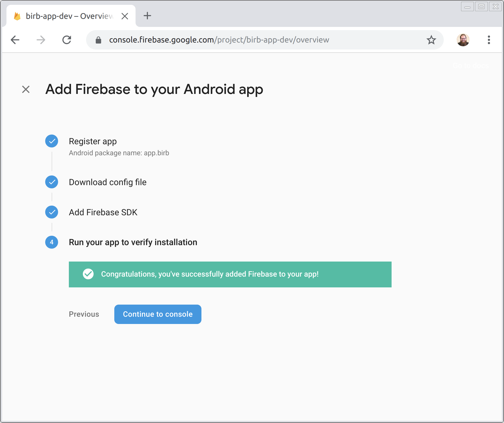
Task: Click the checkmark in the green success banner
Action: coord(88,274)
